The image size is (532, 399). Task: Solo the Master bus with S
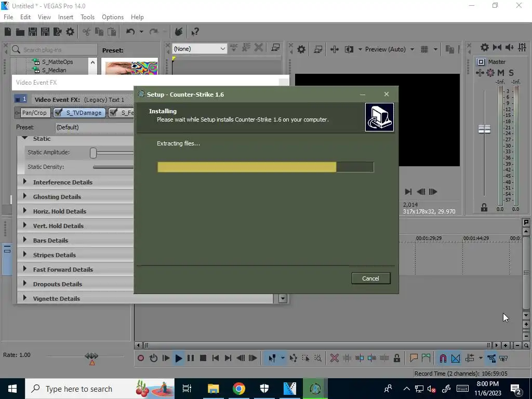click(511, 73)
